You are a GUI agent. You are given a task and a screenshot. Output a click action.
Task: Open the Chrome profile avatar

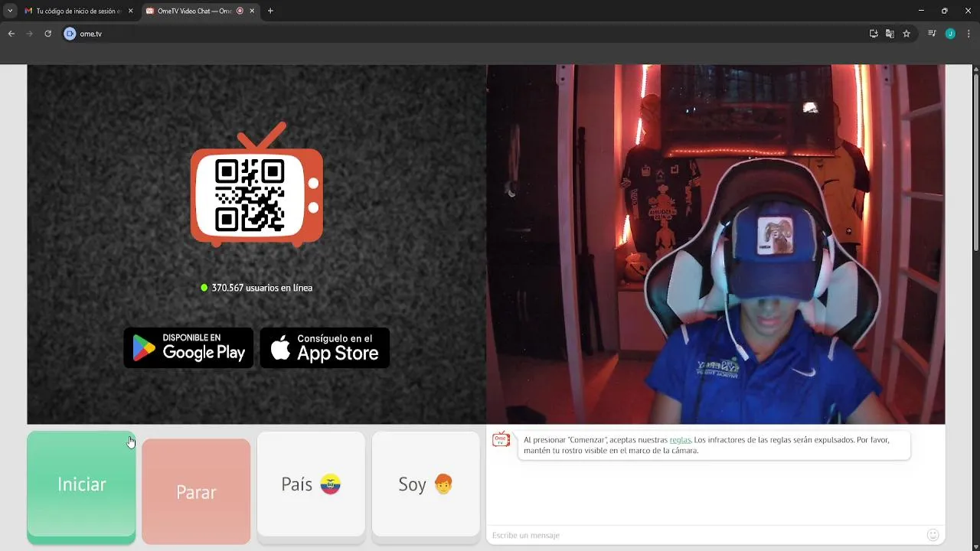point(950,34)
